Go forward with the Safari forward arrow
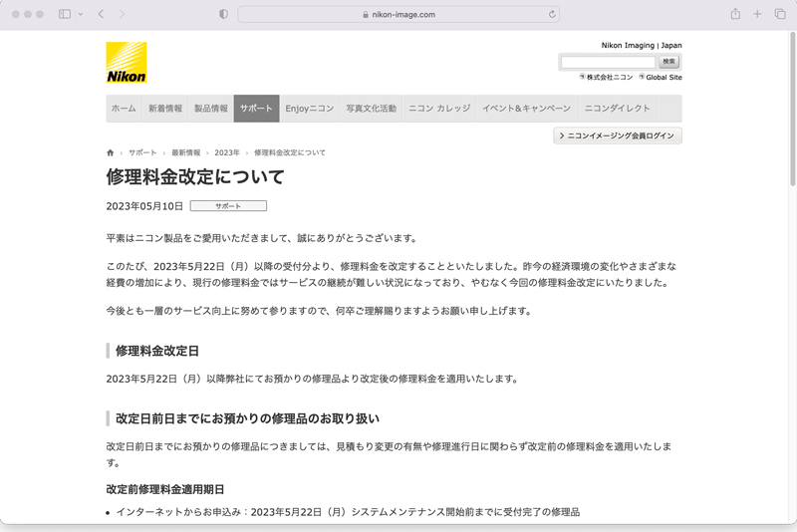The width and height of the screenshot is (797, 532). tap(122, 14)
